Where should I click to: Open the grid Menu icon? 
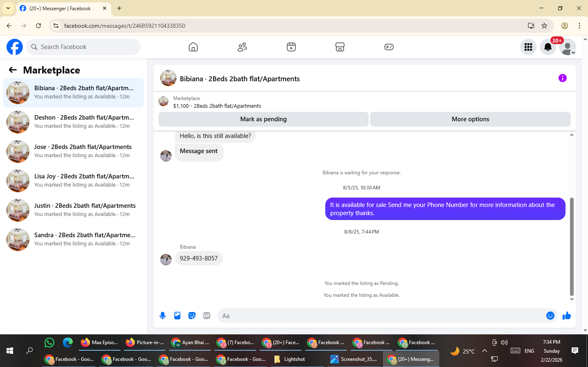pos(528,47)
